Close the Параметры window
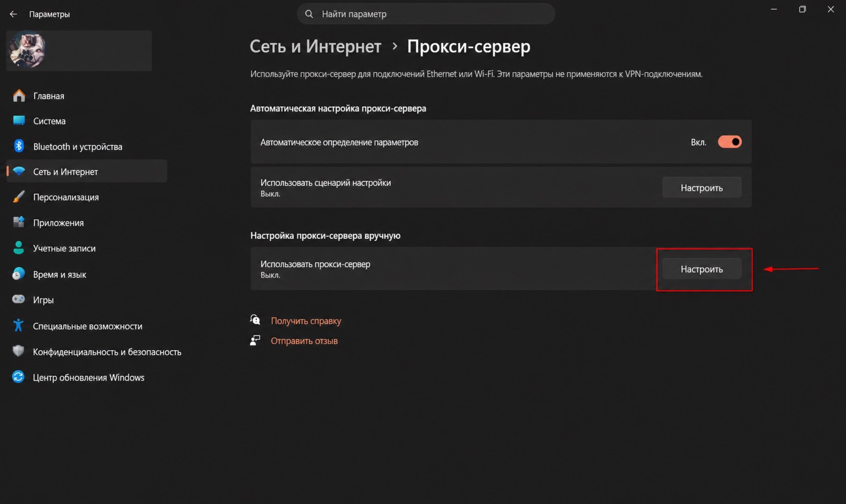 coord(831,9)
